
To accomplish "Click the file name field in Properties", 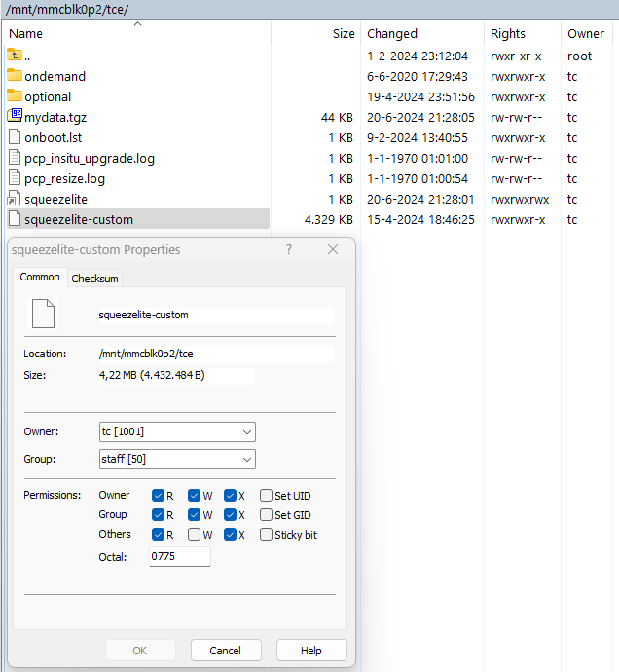I will pos(216,315).
